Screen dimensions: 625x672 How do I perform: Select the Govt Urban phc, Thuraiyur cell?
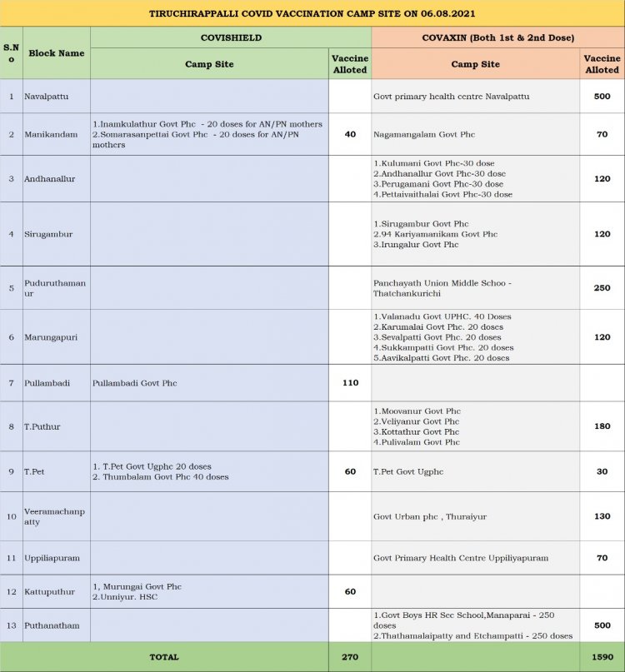(475, 516)
